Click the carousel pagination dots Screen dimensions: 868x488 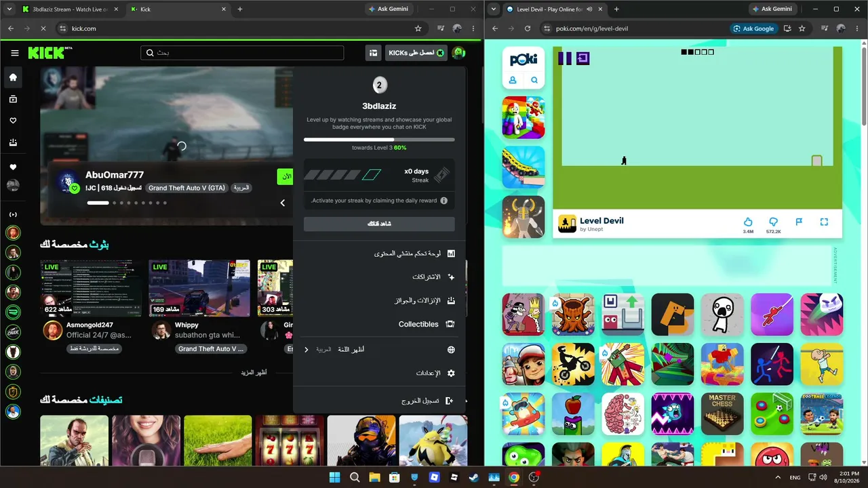tap(127, 203)
